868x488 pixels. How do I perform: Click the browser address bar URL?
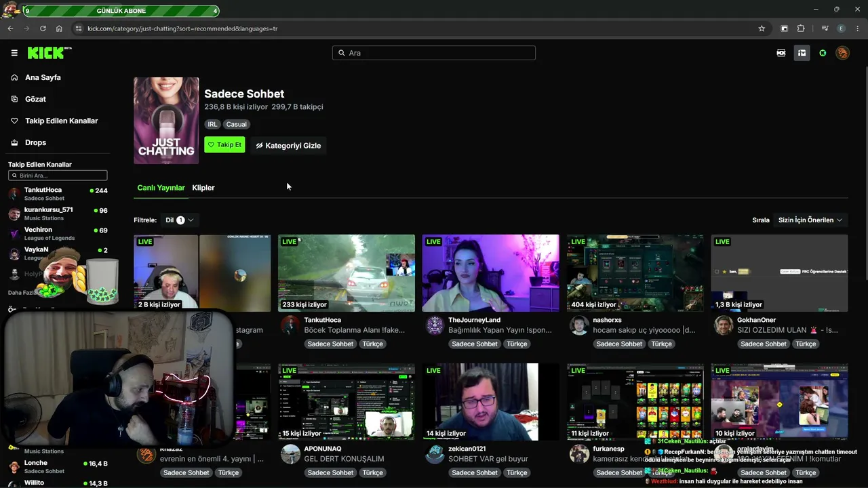[182, 28]
